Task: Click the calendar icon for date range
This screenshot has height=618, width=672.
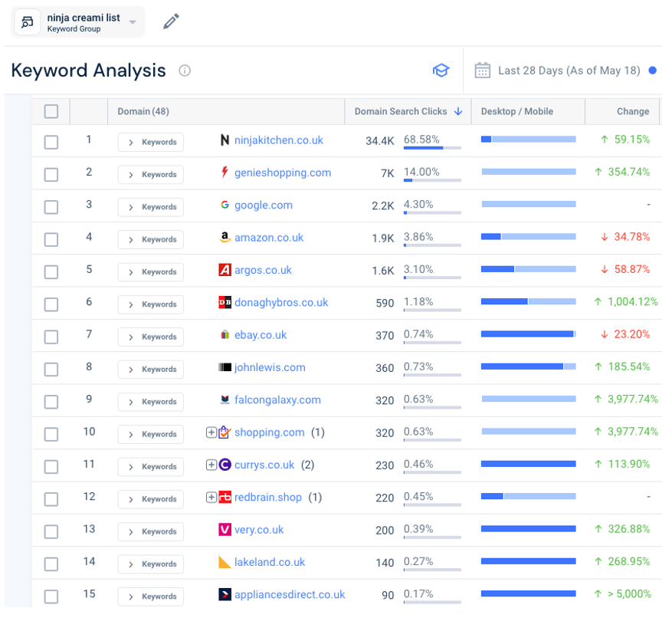Action: (482, 70)
